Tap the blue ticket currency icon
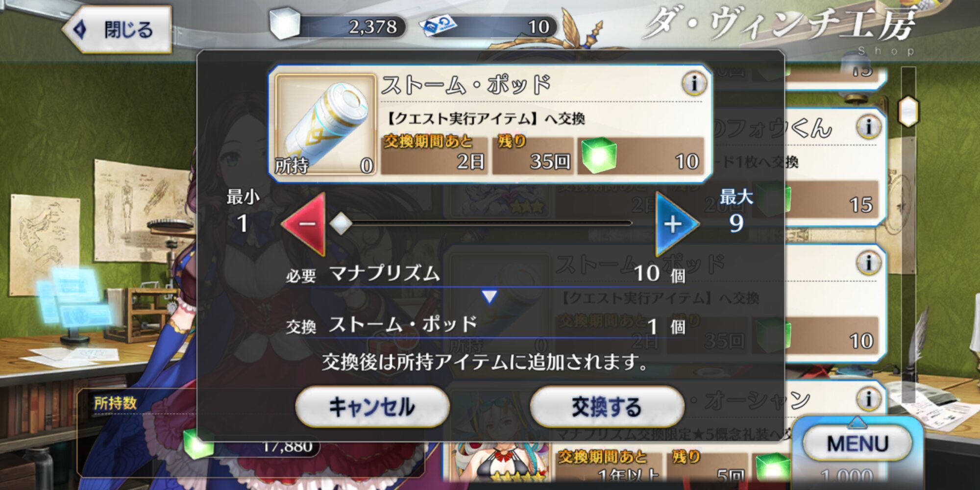 (x=439, y=25)
